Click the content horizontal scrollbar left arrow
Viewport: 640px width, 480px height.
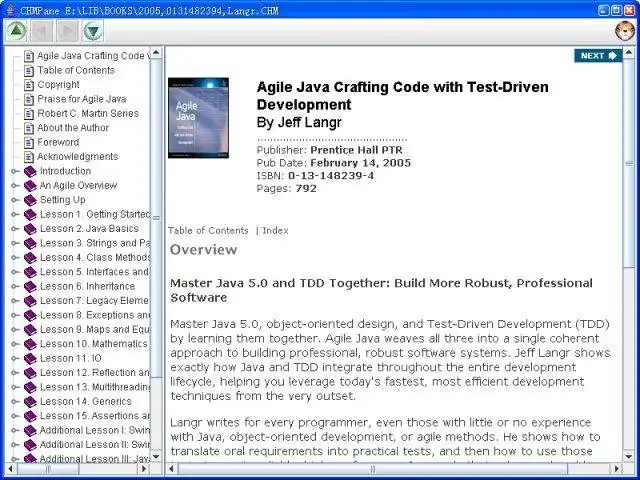171,469
